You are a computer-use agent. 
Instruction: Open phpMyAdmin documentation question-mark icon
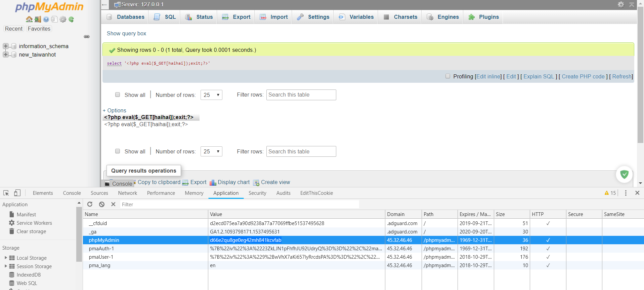point(46,19)
